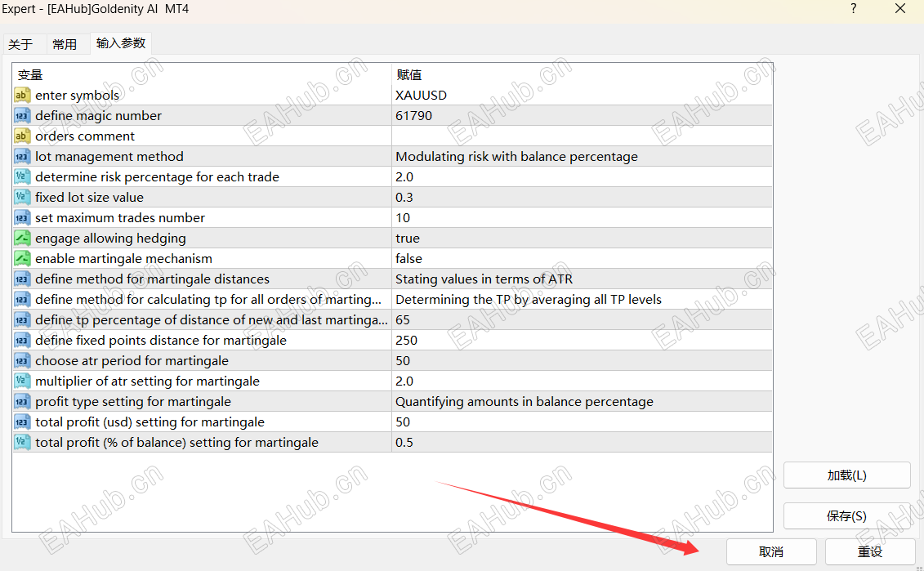Edit atr multiplier value 2.0

tap(582, 381)
